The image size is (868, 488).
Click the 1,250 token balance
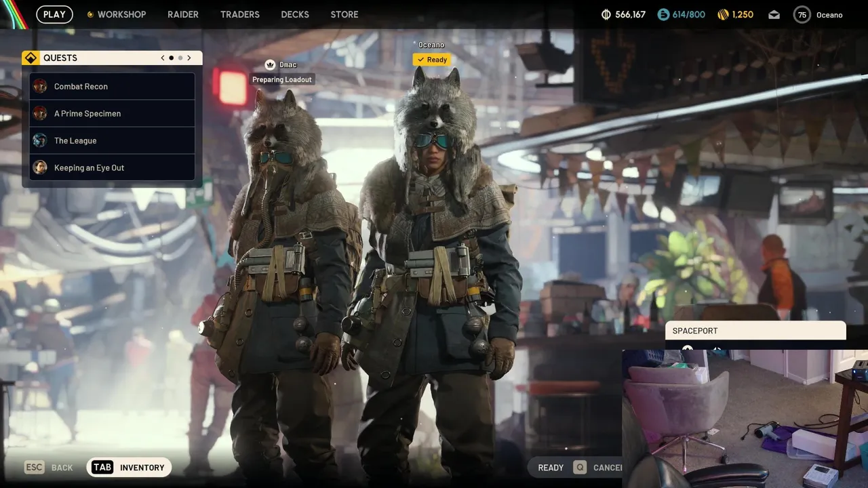point(743,14)
